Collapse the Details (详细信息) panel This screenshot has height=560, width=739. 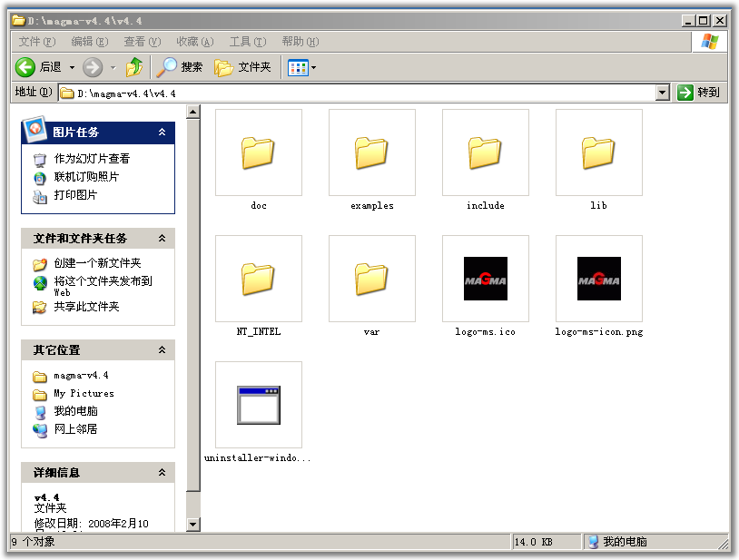[x=162, y=472]
